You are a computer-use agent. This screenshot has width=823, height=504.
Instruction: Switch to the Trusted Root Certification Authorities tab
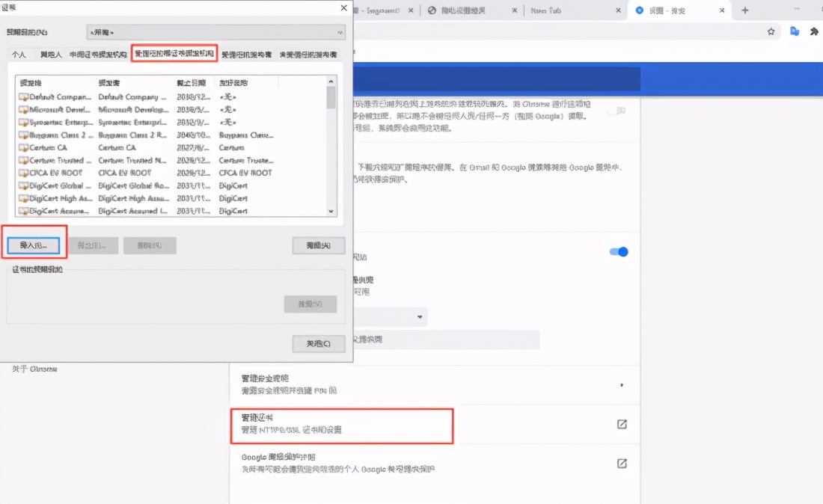[x=174, y=54]
